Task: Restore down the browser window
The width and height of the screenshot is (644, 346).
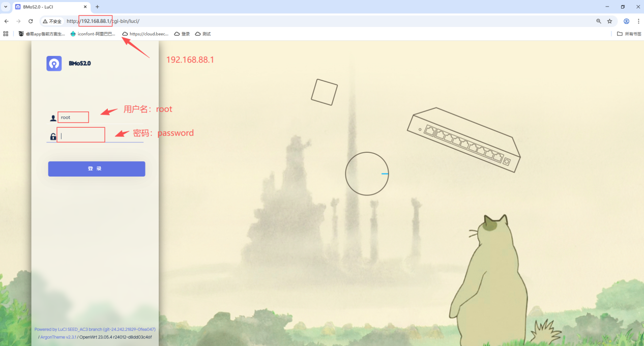Action: coord(623,7)
